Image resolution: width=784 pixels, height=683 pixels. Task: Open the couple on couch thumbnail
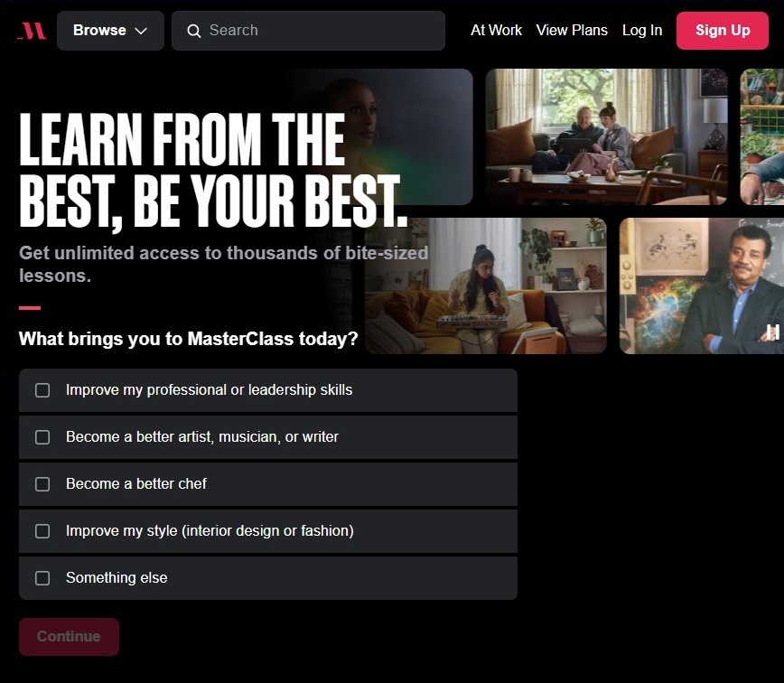point(606,136)
